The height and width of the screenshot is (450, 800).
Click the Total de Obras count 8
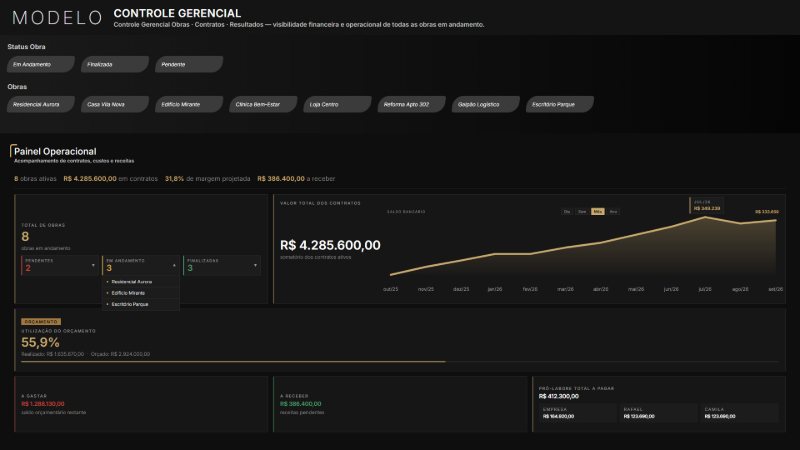tap(25, 237)
